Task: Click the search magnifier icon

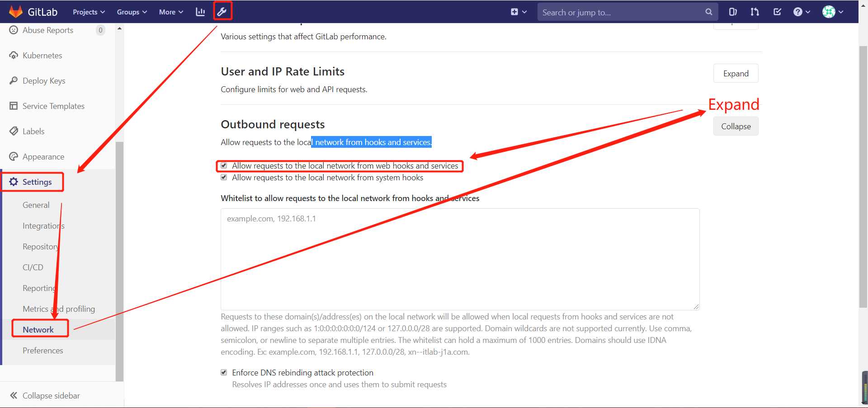Action: click(708, 12)
